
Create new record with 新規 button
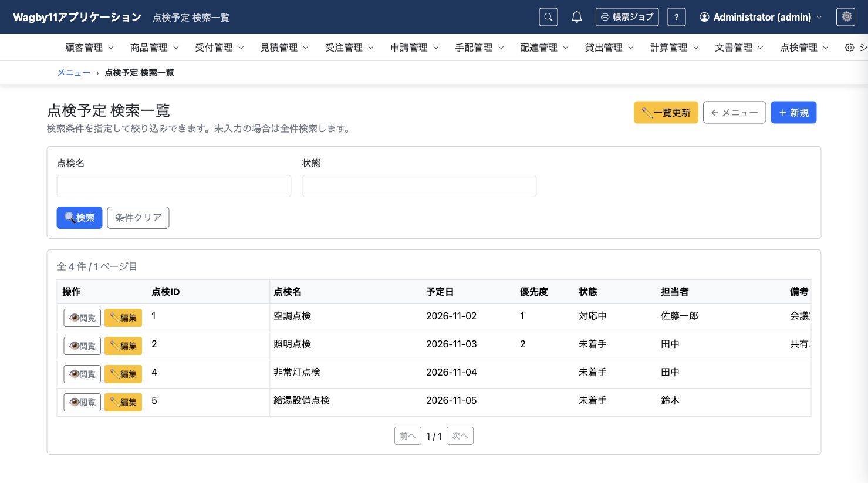793,113
